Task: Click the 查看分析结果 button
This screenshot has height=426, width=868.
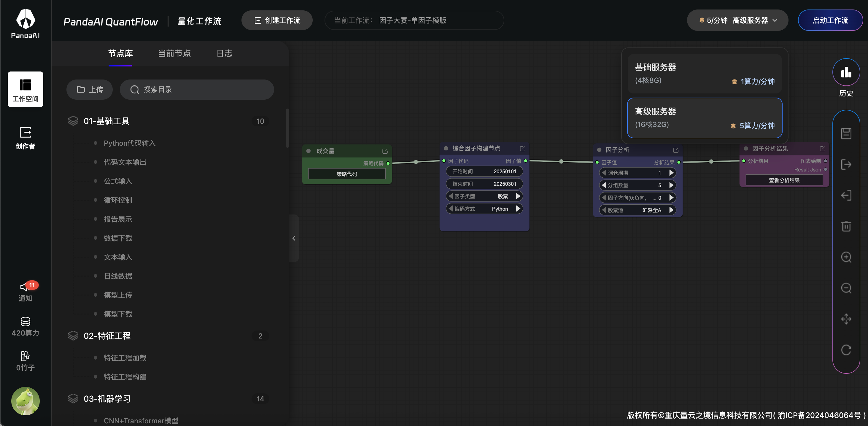Action: pos(784,180)
